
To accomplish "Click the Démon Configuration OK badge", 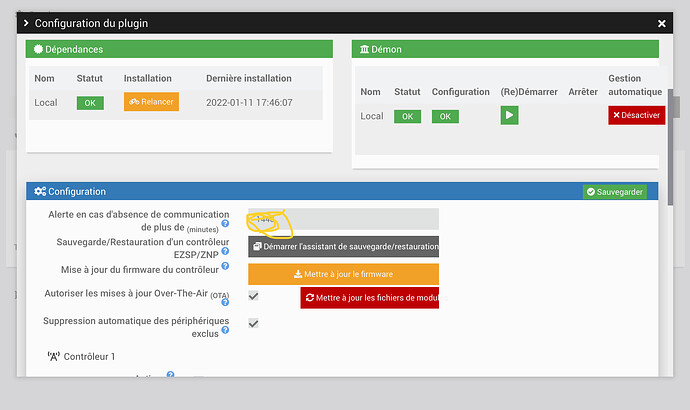I will coord(445,117).
